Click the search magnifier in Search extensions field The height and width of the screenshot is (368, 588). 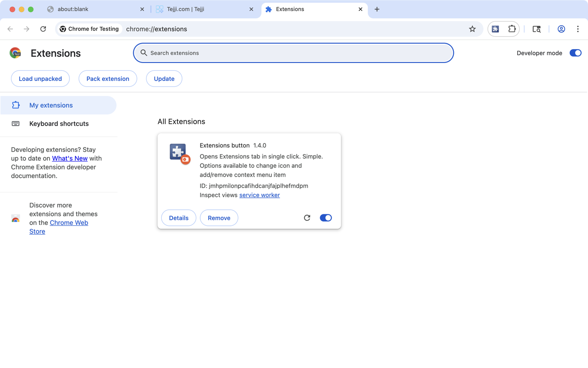click(x=144, y=52)
